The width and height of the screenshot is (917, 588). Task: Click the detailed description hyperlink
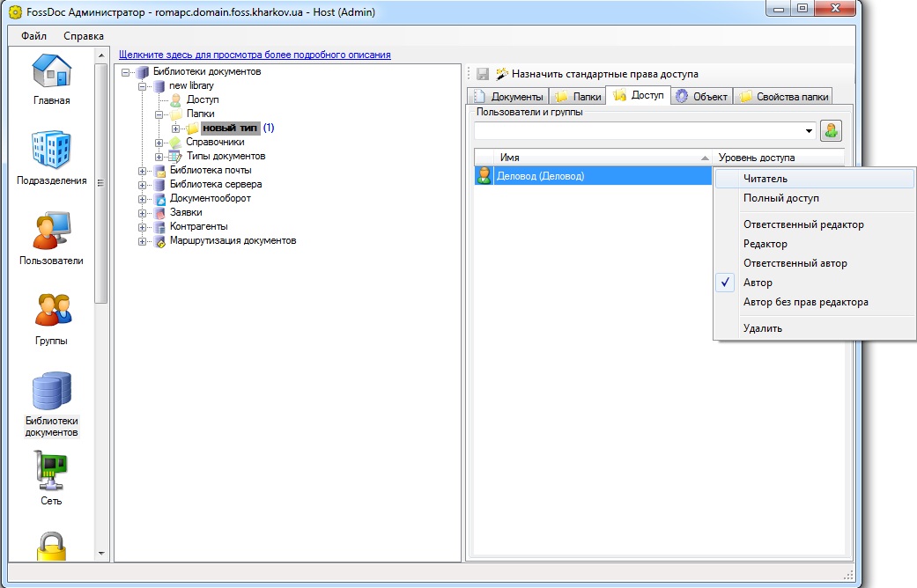[255, 55]
